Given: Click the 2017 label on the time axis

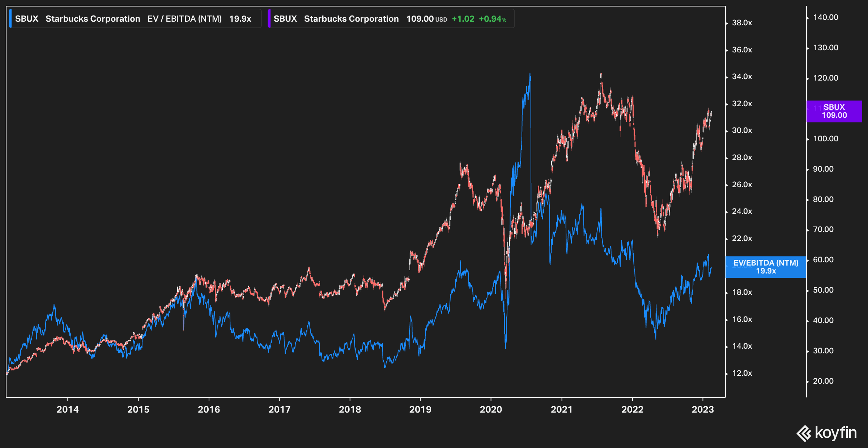Looking at the screenshot, I should click(x=279, y=410).
